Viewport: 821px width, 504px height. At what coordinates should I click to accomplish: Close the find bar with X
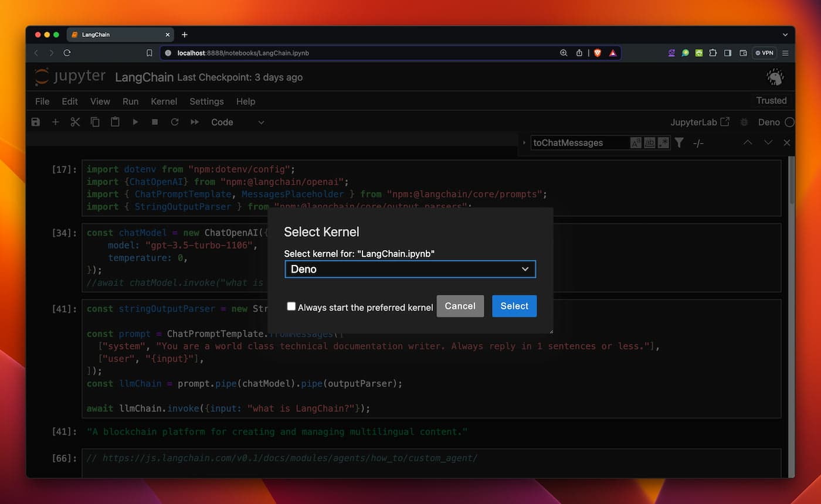pyautogui.click(x=787, y=142)
